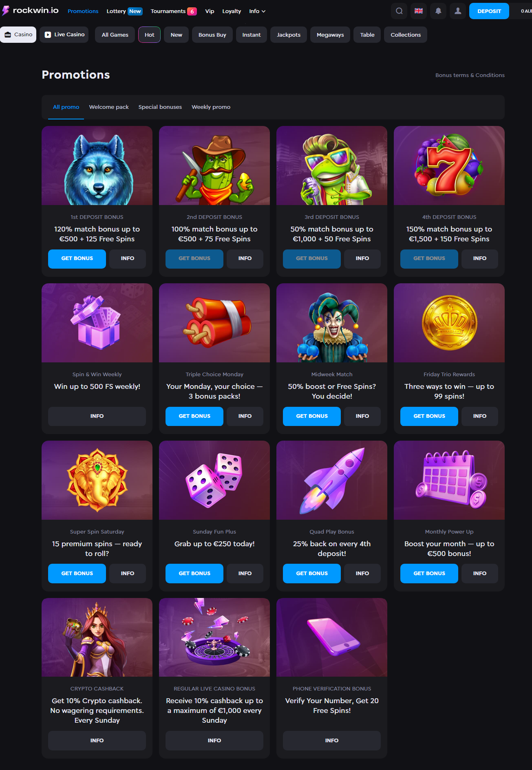Click the UK flag language selector
The image size is (532, 770).
tap(419, 11)
